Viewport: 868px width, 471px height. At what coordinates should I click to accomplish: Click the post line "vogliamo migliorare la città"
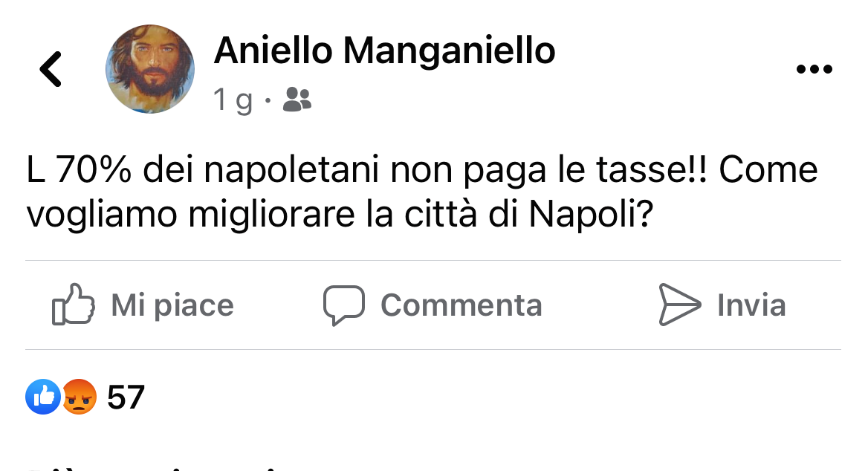[x=339, y=214]
